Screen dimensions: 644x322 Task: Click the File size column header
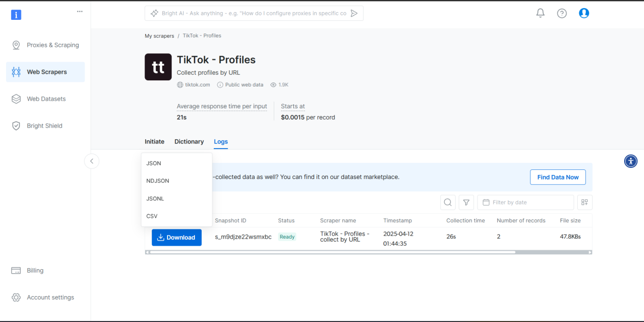click(570, 221)
